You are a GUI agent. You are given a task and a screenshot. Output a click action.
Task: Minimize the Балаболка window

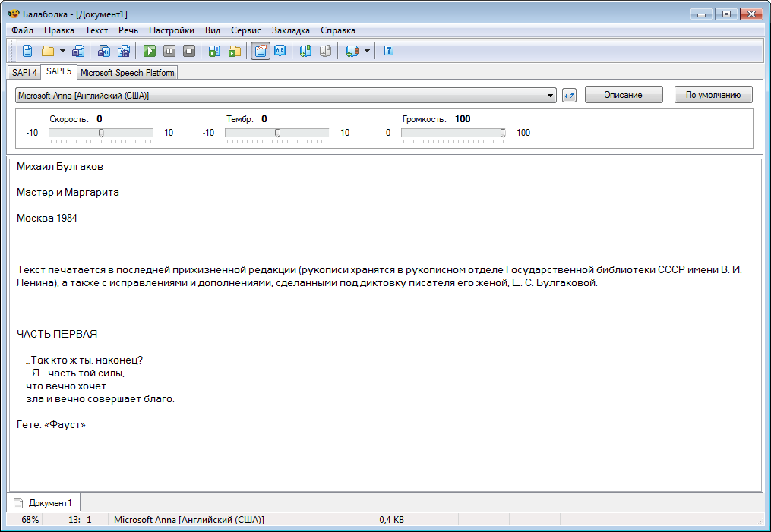[x=701, y=14]
